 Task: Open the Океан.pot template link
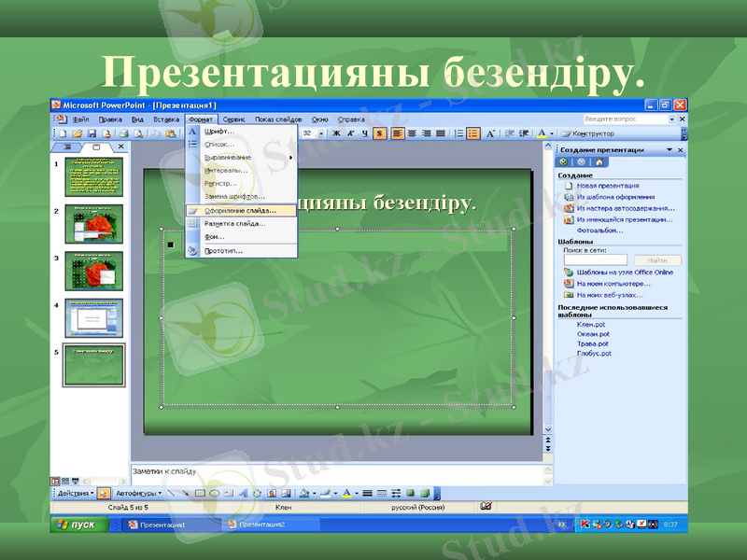592,333
